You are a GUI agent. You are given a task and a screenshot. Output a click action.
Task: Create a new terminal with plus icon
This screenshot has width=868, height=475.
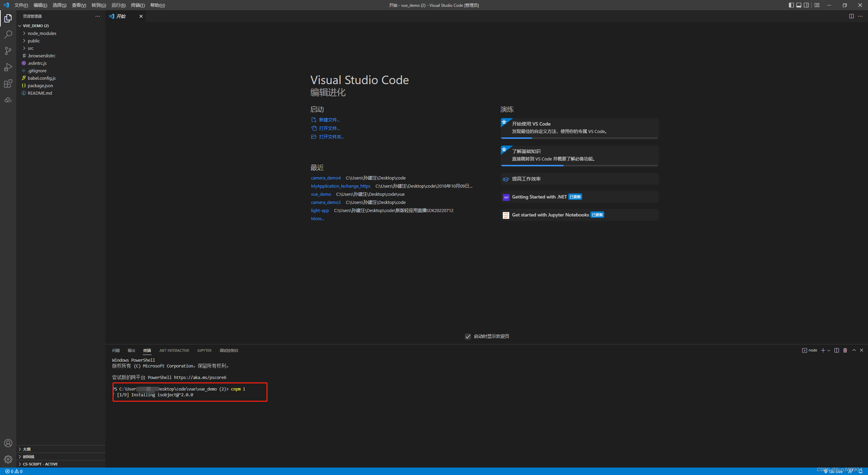click(x=823, y=350)
